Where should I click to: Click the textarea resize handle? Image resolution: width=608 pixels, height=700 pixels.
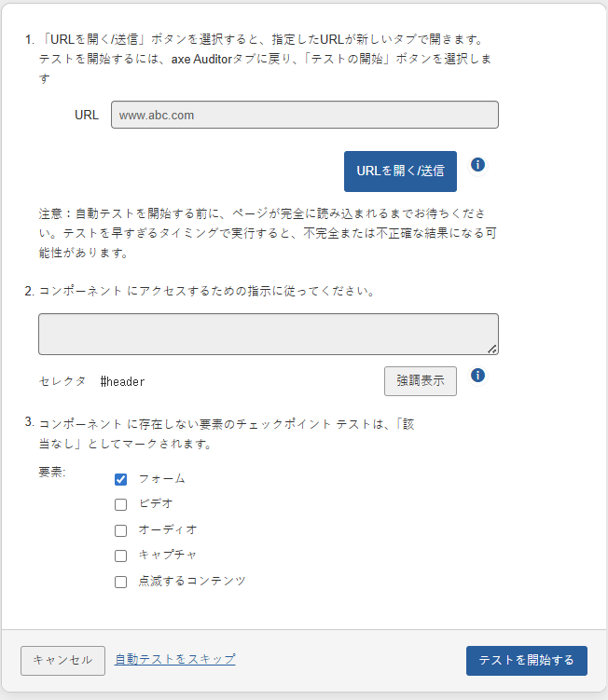pyautogui.click(x=492, y=350)
